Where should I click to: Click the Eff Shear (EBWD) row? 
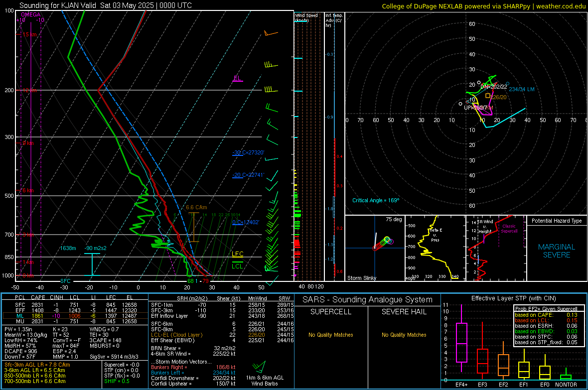point(222,341)
